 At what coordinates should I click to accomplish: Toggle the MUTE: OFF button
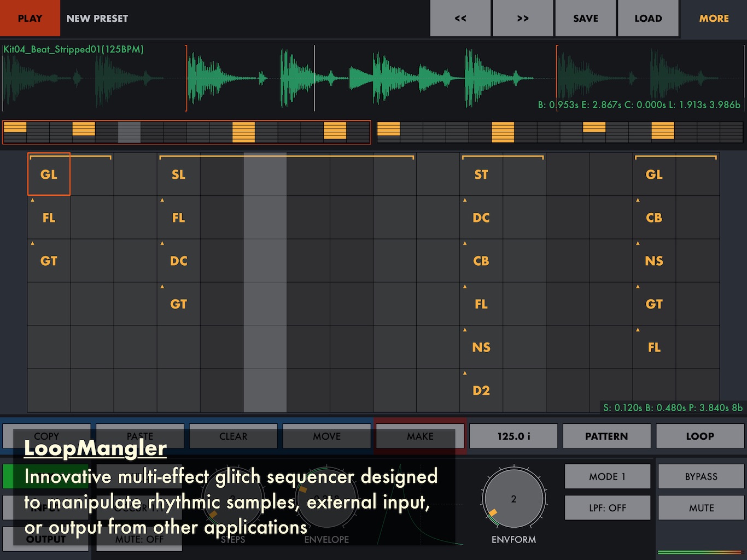pos(139,539)
